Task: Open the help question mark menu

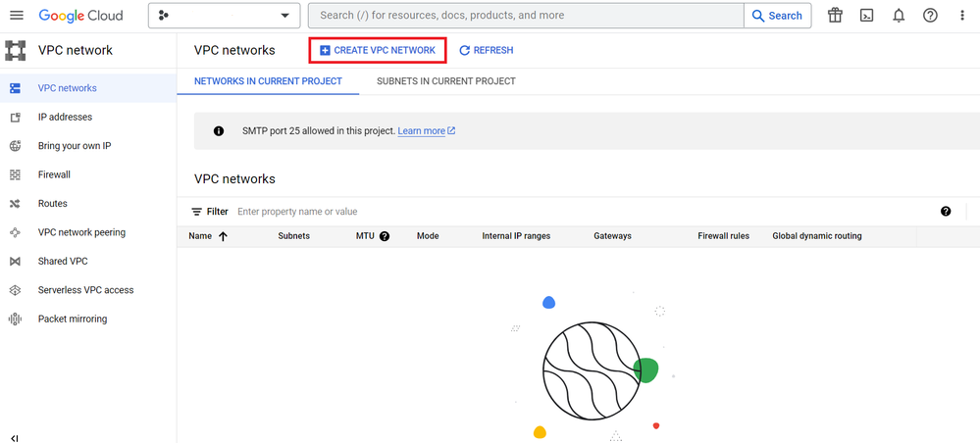Action: 930,16
